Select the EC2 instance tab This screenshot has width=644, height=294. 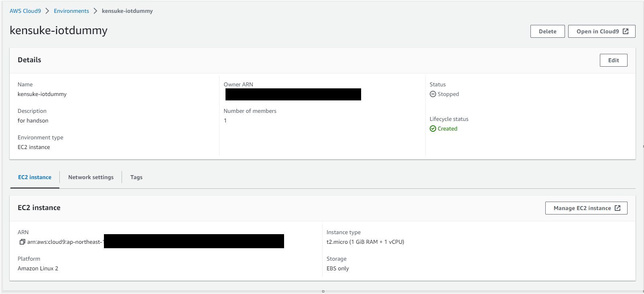[x=35, y=177]
